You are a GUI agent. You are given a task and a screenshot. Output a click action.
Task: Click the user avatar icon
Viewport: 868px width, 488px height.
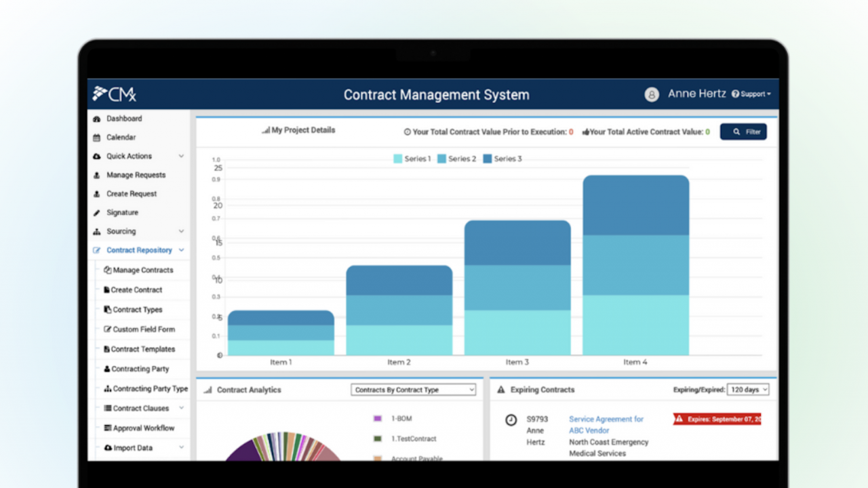point(652,94)
